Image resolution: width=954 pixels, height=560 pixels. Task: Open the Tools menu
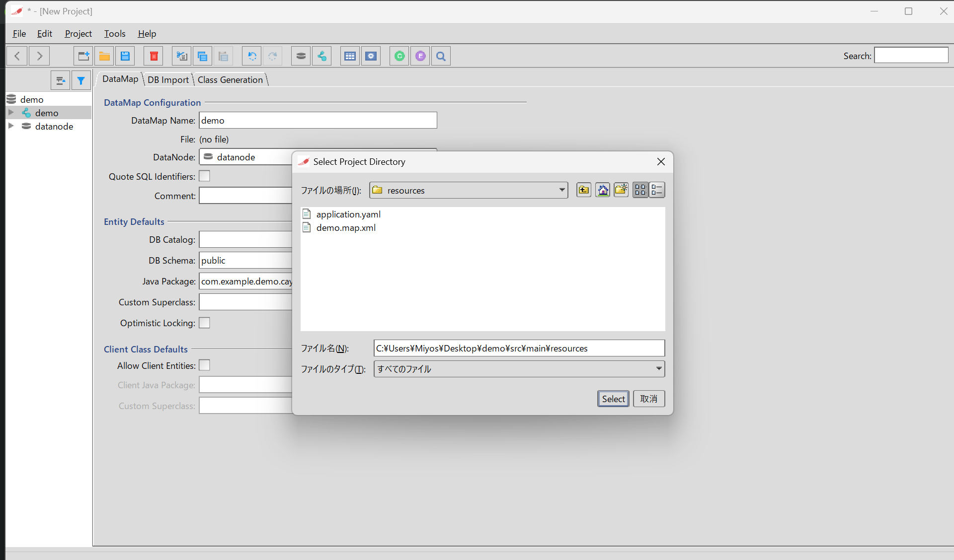(115, 34)
